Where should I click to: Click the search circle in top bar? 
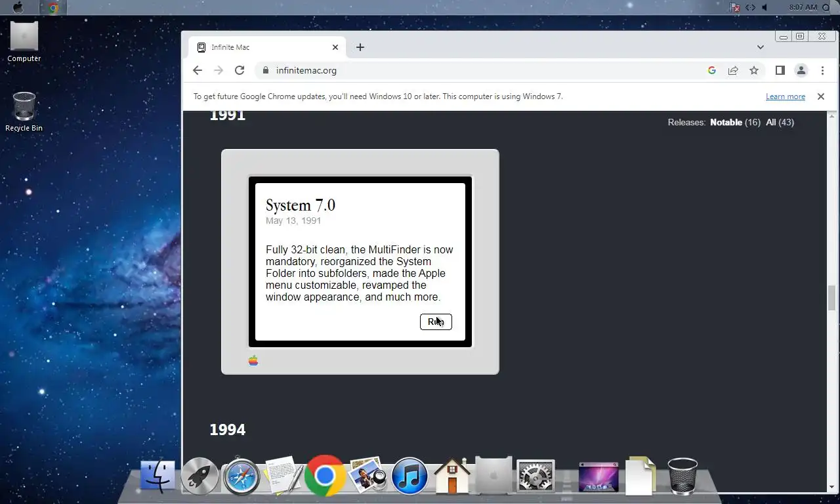coord(826,7)
